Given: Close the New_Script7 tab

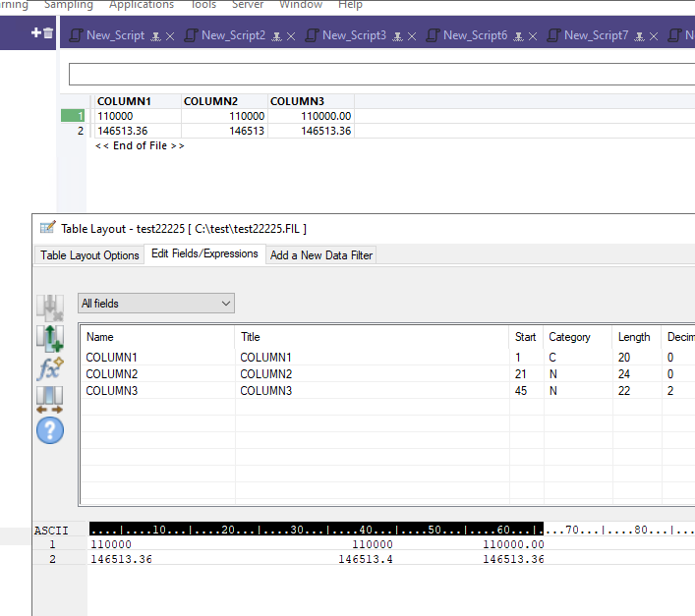Looking at the screenshot, I should pyautogui.click(x=654, y=36).
